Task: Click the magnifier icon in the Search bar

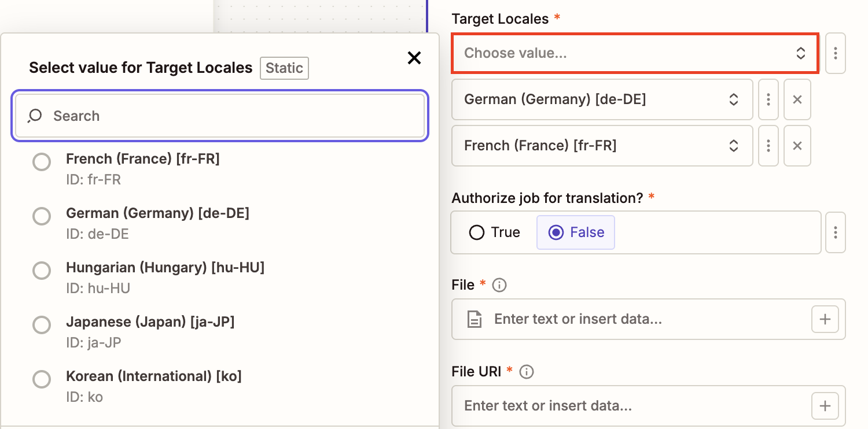Action: [34, 116]
